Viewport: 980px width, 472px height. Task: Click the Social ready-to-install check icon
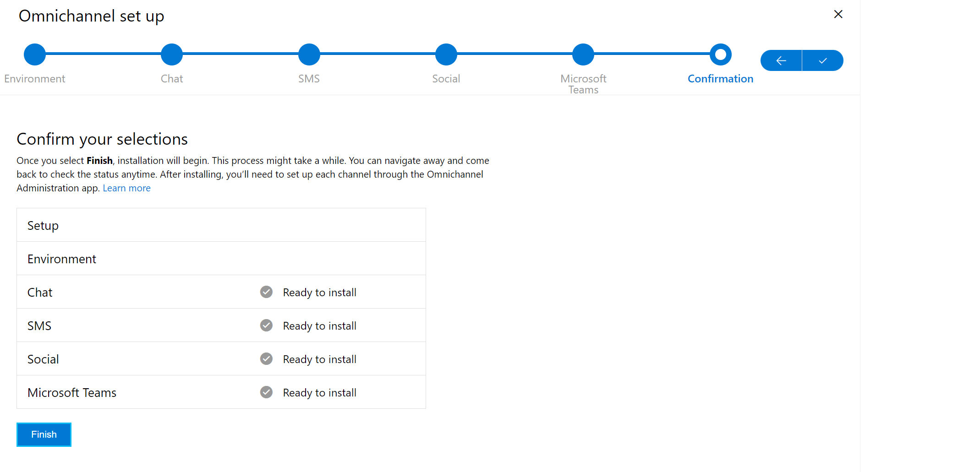point(266,359)
